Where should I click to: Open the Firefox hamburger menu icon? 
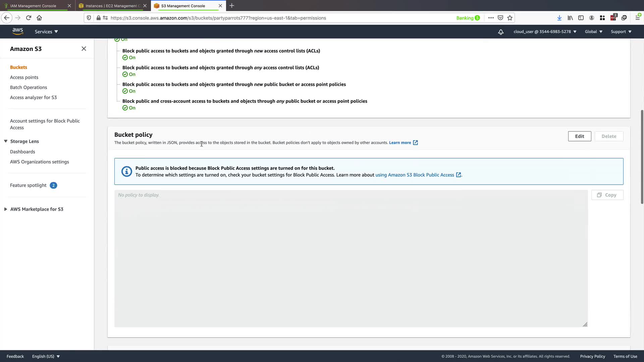638,18
